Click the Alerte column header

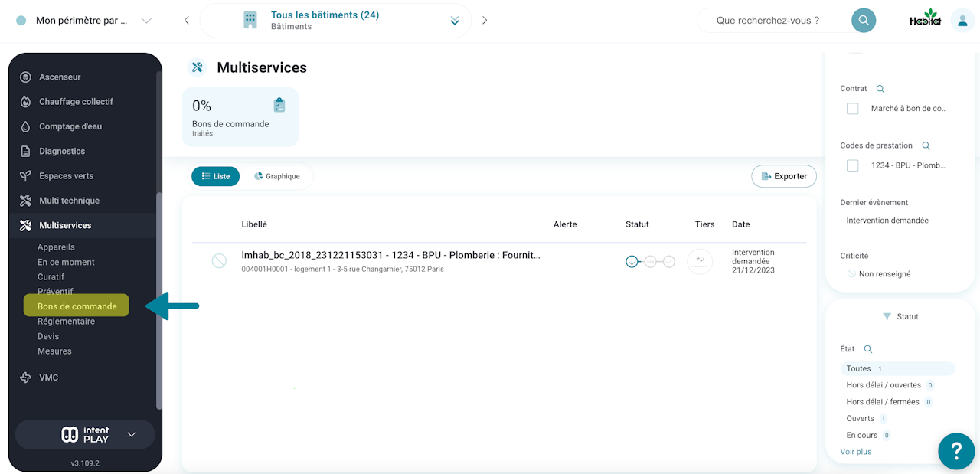point(565,224)
